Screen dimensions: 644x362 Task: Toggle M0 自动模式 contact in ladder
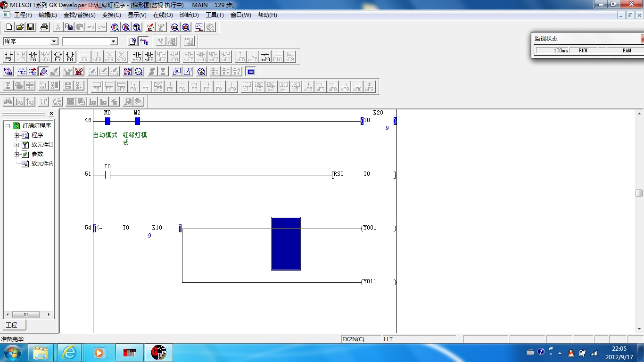coord(107,121)
